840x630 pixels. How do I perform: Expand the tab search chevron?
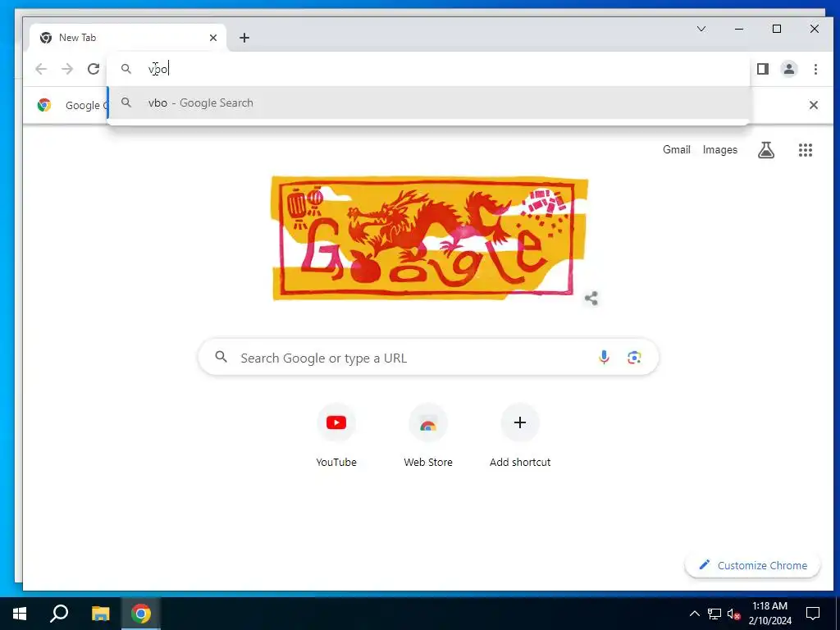tap(701, 29)
